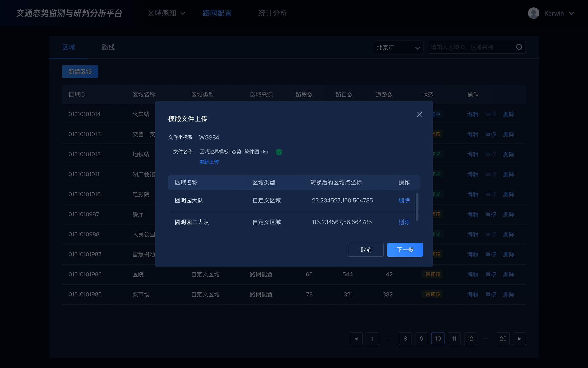Go to the next page arrow
The width and height of the screenshot is (588, 368).
coord(519,339)
